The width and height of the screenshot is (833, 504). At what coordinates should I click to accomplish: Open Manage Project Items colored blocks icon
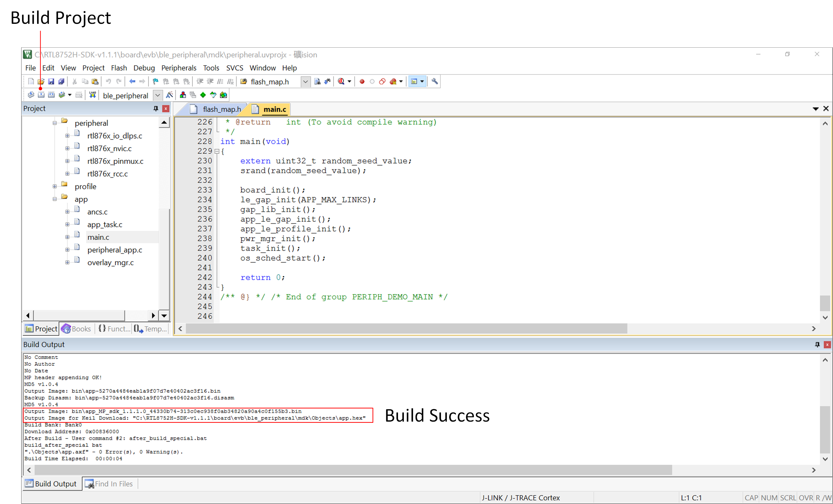[x=183, y=95]
